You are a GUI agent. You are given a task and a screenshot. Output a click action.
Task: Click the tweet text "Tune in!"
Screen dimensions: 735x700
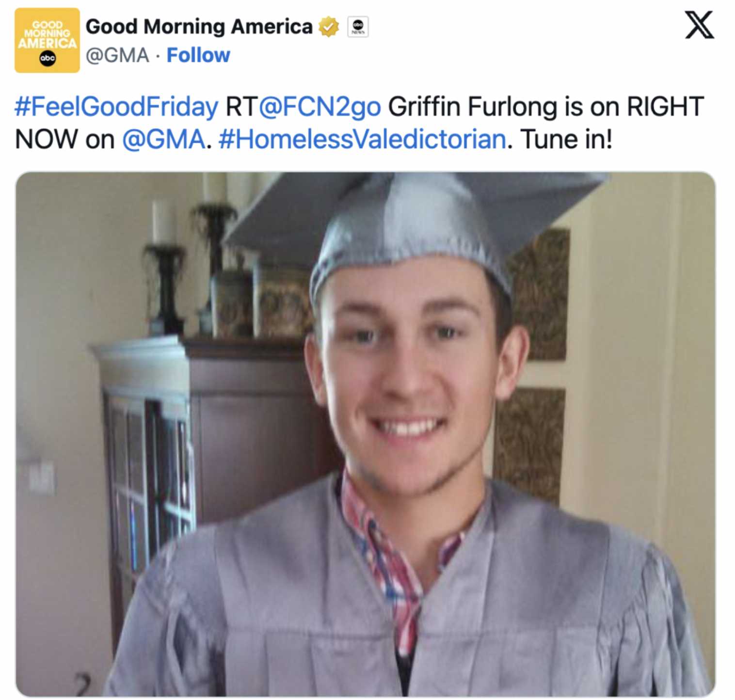[566, 140]
